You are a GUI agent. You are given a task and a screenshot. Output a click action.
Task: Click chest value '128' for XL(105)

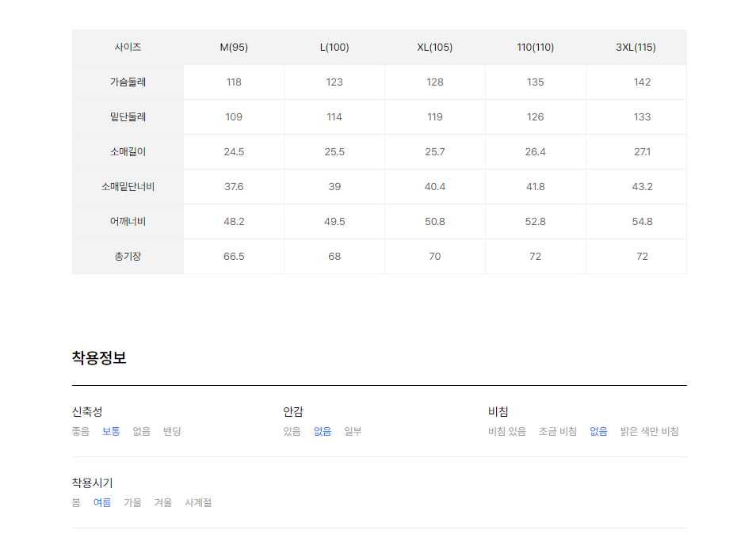click(435, 82)
